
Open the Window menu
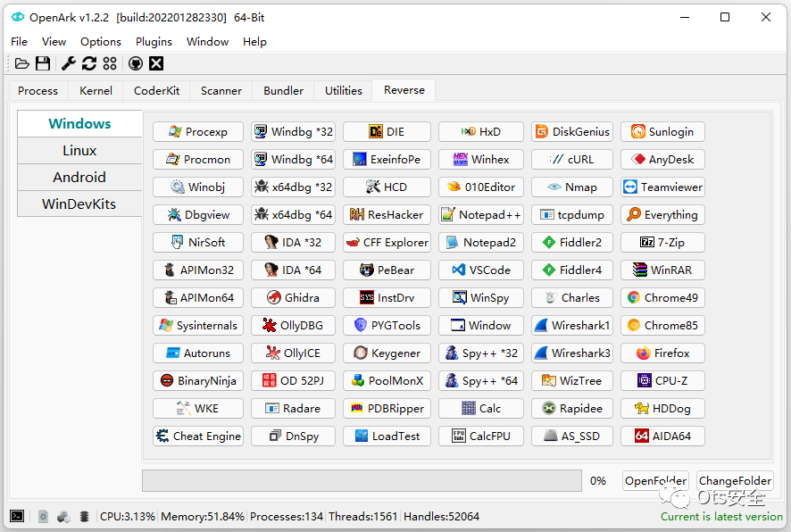point(208,41)
